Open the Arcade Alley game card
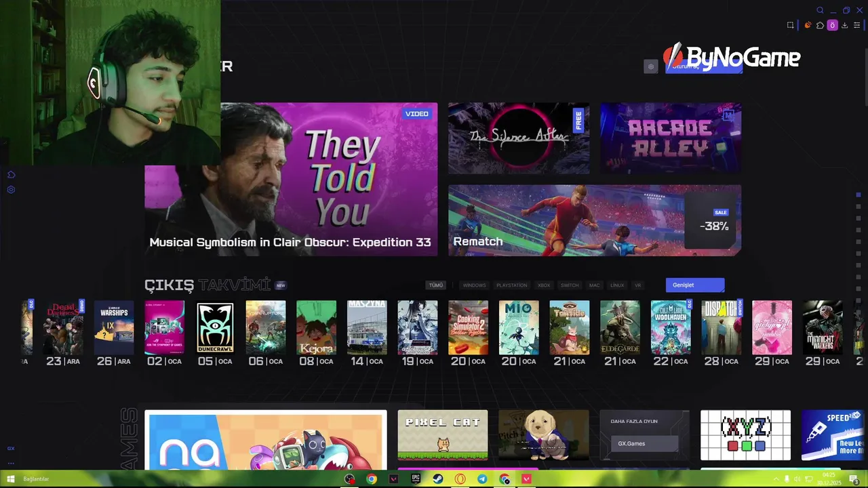Viewport: 868px width, 488px height. pyautogui.click(x=671, y=138)
